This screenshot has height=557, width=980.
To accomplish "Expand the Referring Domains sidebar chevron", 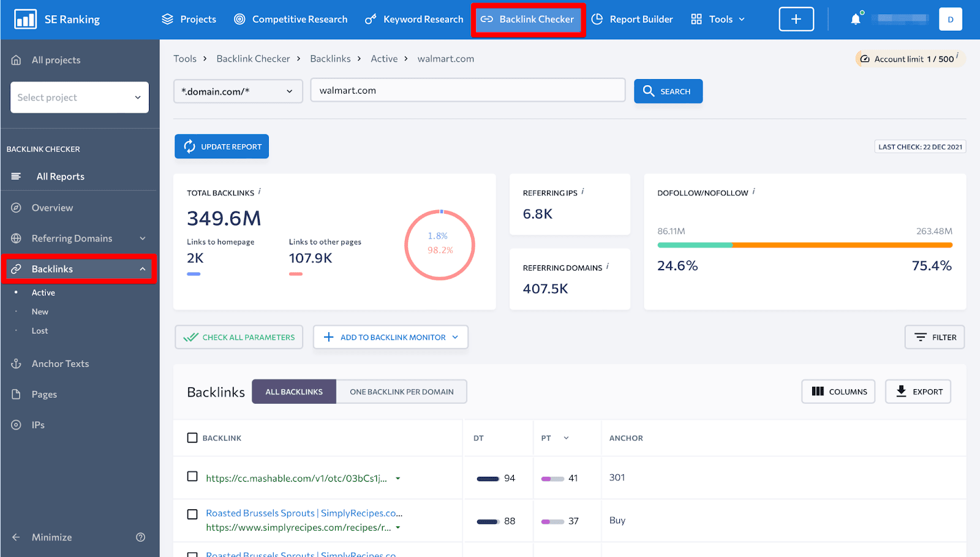I will click(x=143, y=238).
